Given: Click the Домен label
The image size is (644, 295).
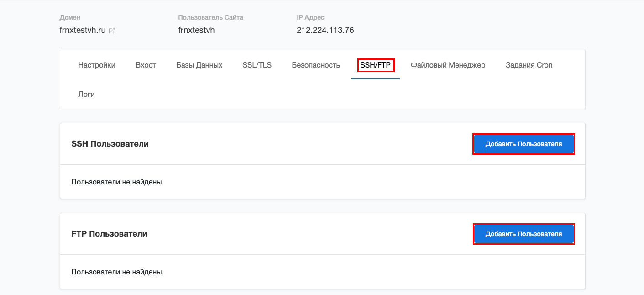Looking at the screenshot, I should click(70, 17).
